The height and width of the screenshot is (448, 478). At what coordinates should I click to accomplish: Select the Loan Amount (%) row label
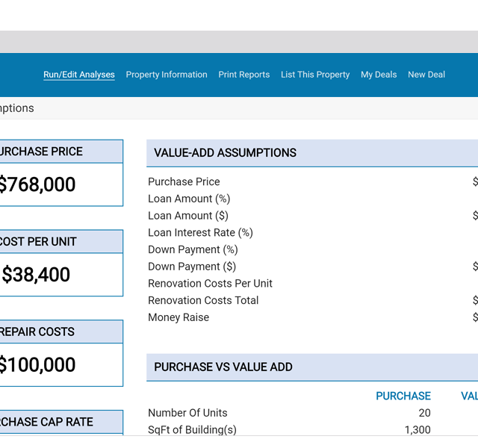(189, 199)
